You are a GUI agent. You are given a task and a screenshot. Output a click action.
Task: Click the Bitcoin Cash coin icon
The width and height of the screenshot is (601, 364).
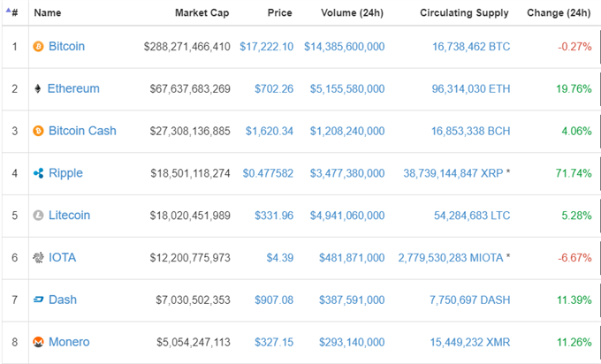pyautogui.click(x=38, y=131)
